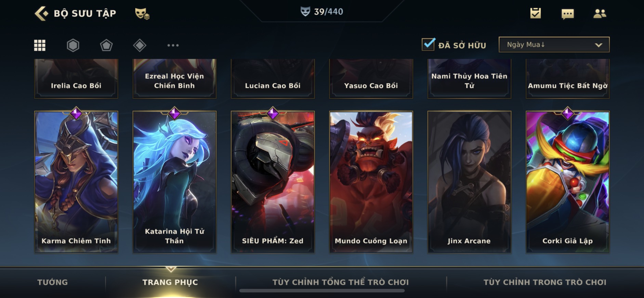Open TÙY CHỈNH TỔNG THỂ TRÒ CHƠI tab

340,282
